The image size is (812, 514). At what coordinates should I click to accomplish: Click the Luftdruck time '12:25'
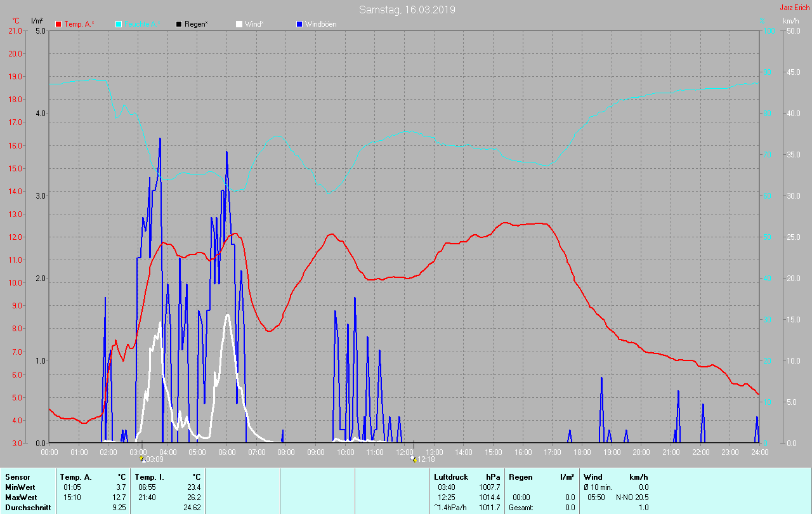[447, 497]
